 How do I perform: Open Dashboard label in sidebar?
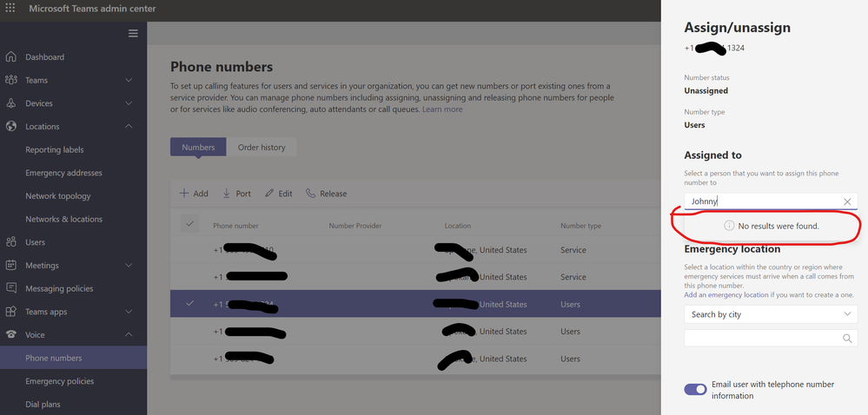point(45,57)
